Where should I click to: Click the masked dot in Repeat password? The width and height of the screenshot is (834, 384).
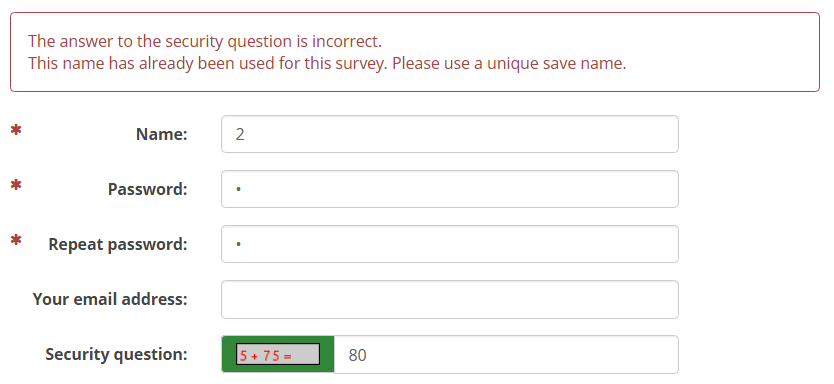coord(239,244)
